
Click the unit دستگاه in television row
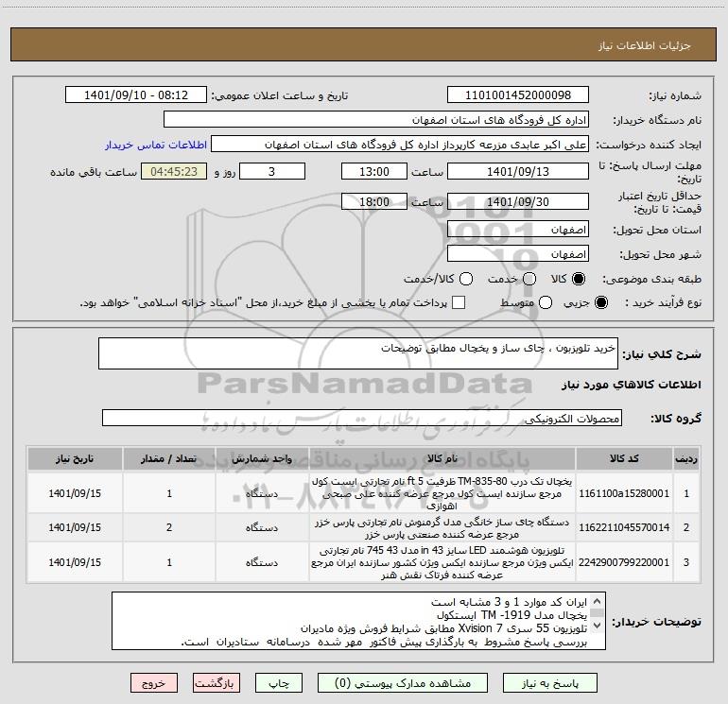262,562
